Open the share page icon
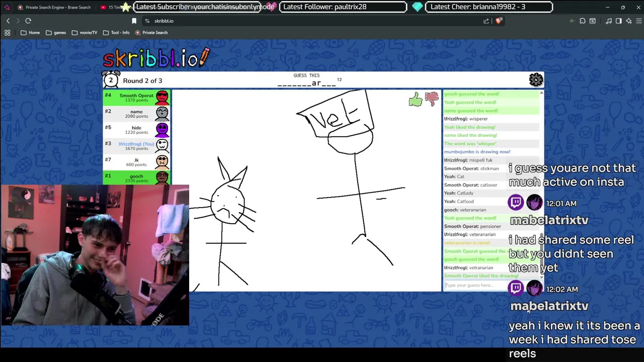 pos(486,21)
